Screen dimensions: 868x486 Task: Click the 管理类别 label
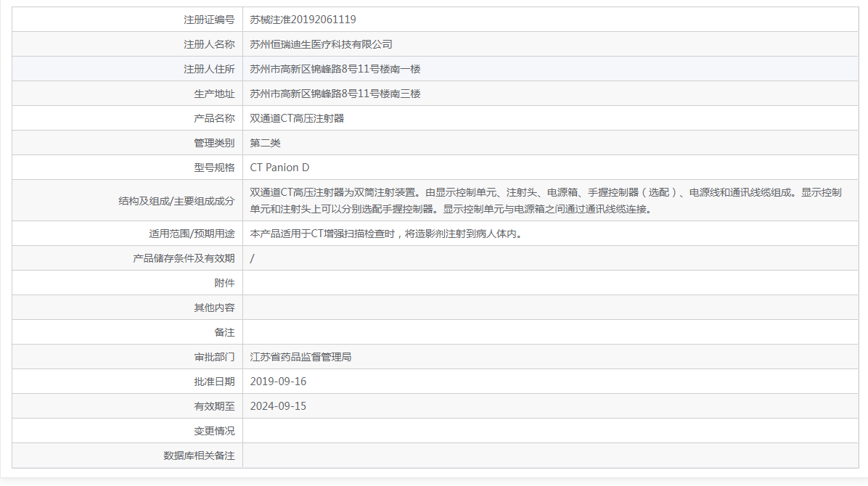point(214,143)
